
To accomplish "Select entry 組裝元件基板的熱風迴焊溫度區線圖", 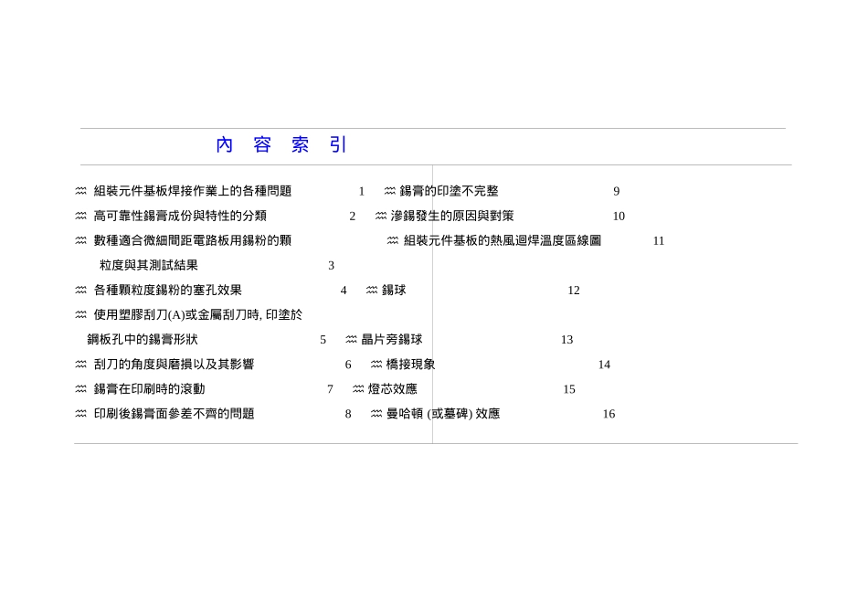I will pyautogui.click(x=503, y=241).
